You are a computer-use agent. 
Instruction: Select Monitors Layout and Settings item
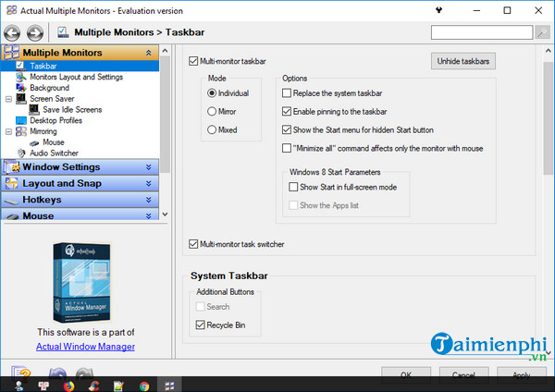[76, 78]
